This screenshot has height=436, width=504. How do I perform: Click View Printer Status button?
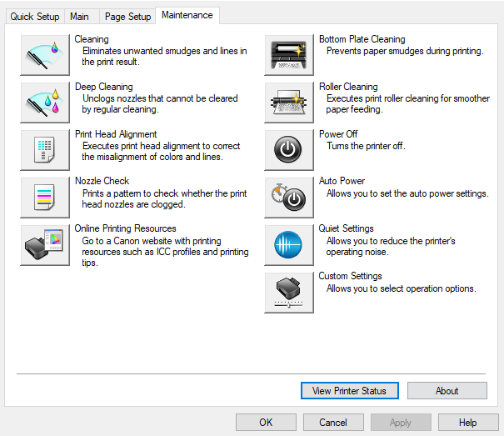(x=349, y=390)
